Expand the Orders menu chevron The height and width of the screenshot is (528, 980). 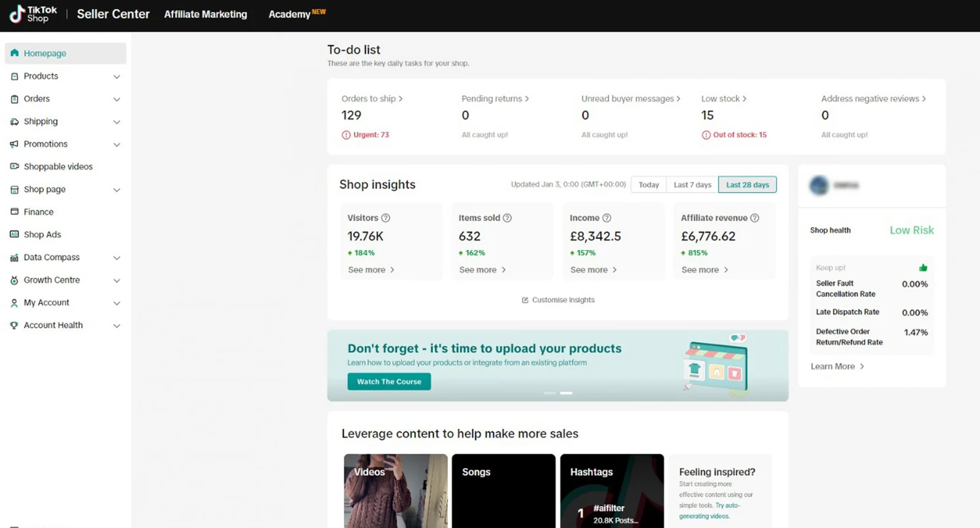[116, 99]
